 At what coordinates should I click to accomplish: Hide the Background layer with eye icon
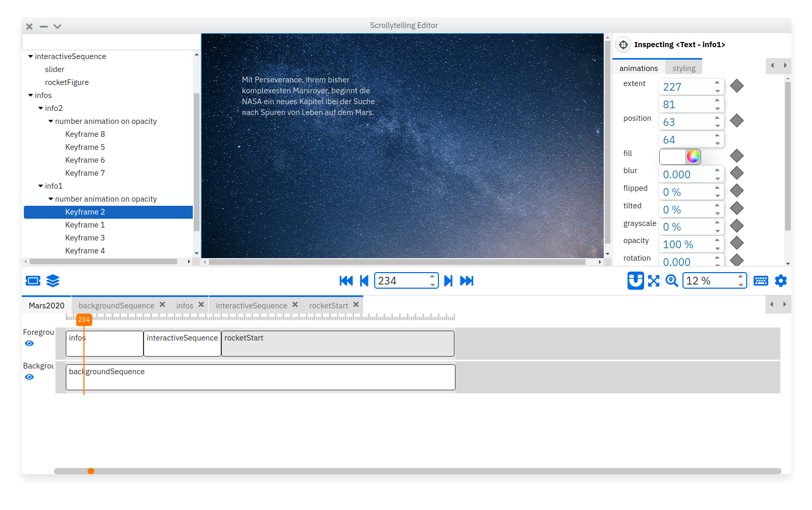[x=30, y=377]
